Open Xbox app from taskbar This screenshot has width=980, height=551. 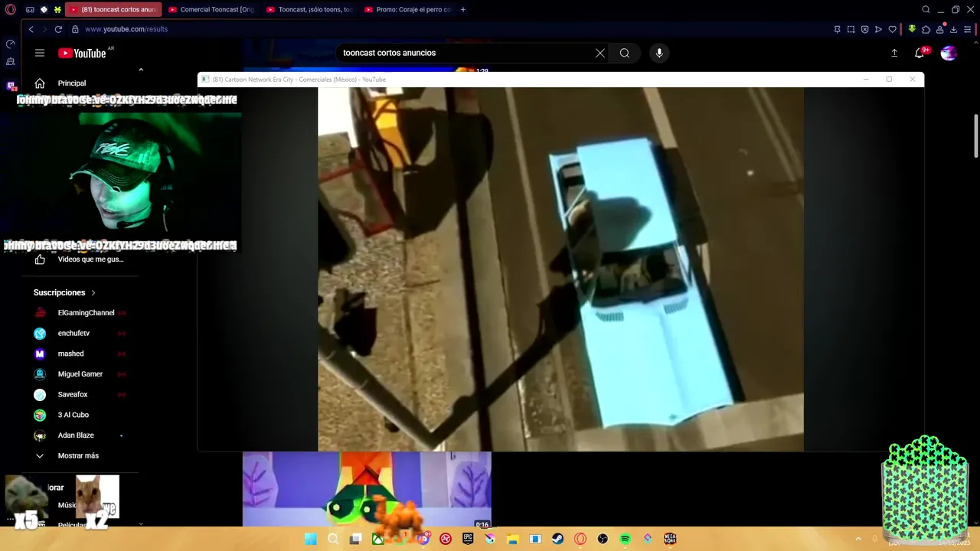coord(377,539)
